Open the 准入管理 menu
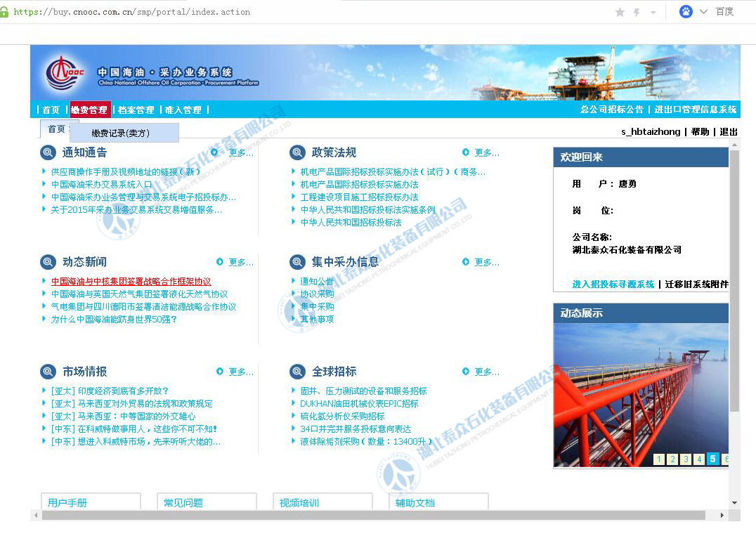 click(183, 110)
